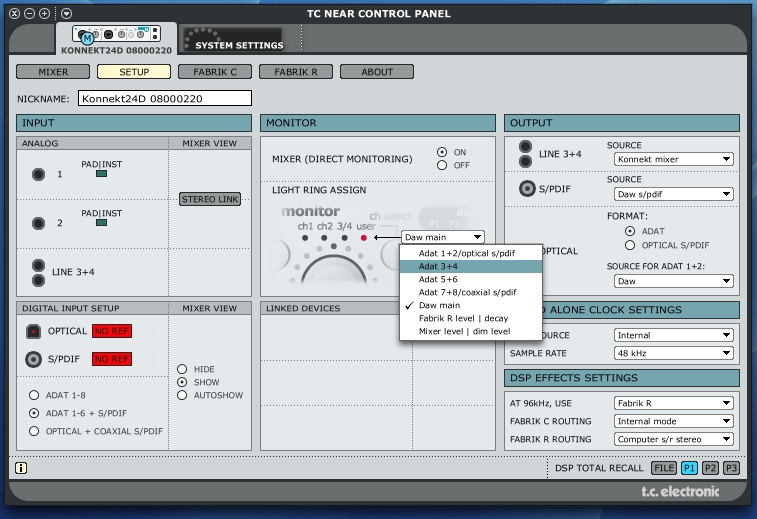
Task: Select Show mixer view radio
Action: pos(182,382)
